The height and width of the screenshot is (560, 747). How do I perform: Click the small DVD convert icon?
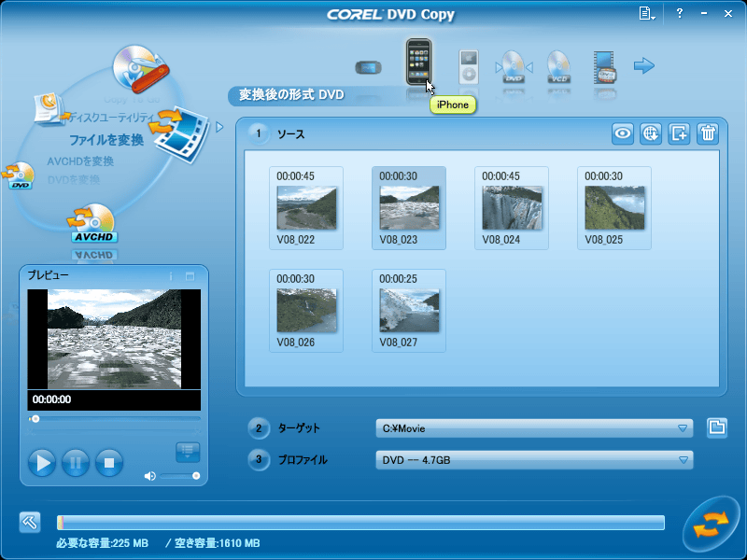click(19, 175)
